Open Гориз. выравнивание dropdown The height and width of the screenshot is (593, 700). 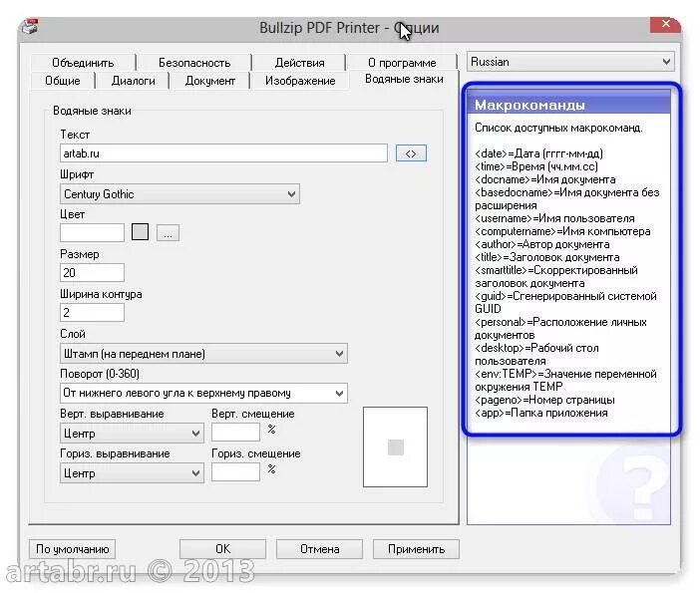[132, 473]
